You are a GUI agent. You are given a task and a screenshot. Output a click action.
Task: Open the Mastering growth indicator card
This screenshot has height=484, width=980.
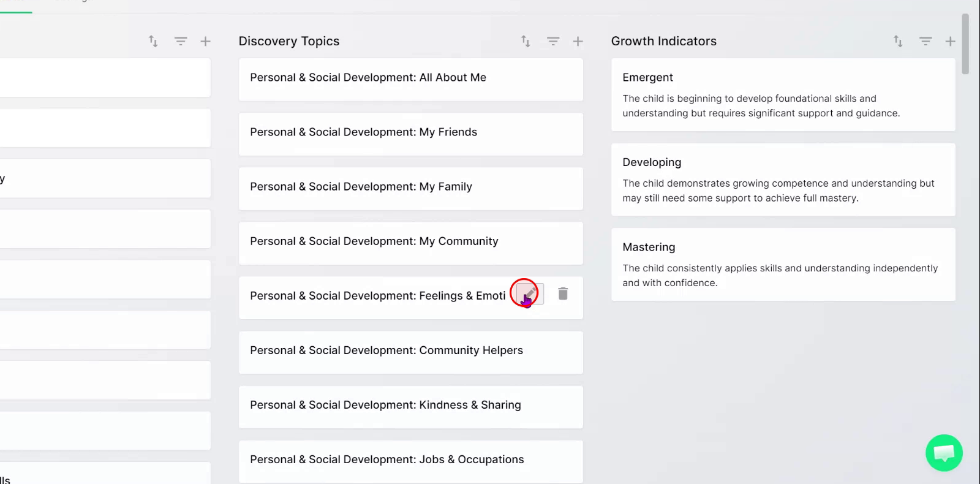783,265
